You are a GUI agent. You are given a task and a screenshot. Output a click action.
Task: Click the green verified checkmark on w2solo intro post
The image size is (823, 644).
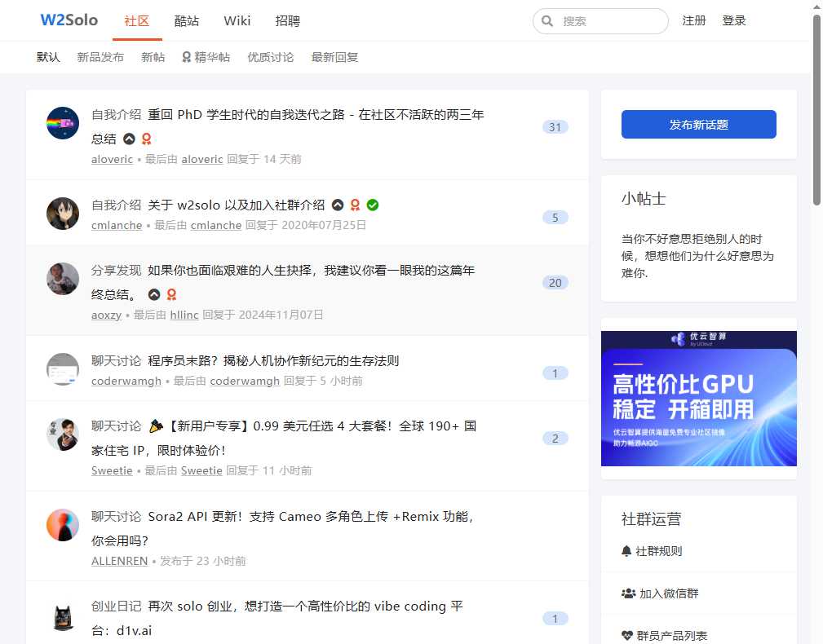(373, 204)
